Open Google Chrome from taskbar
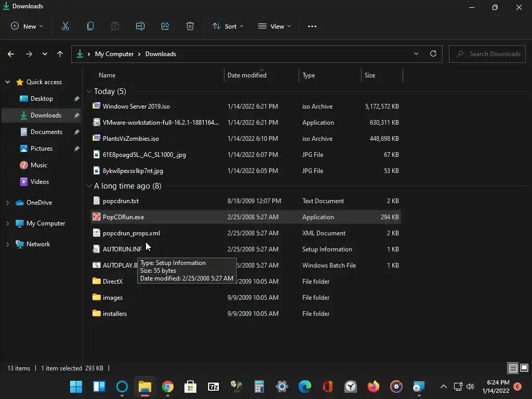This screenshot has width=532, height=399. coord(168,387)
